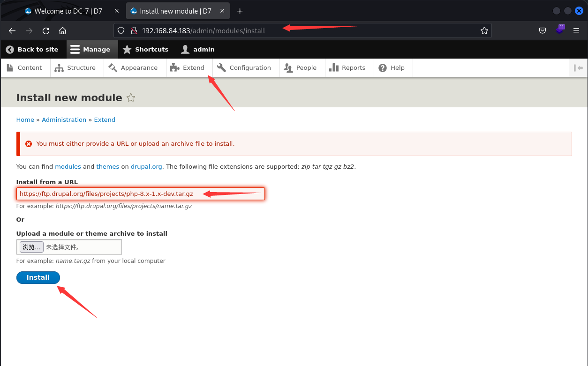View site security padlock info
Viewport: 588px width, 366px height.
134,30
